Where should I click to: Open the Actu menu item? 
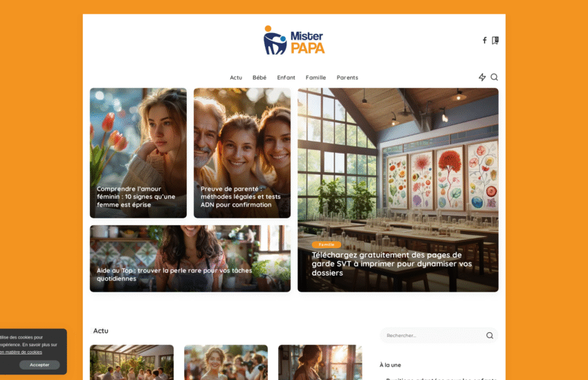pos(236,78)
